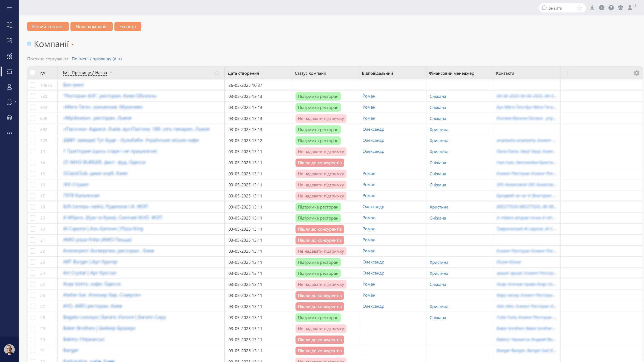Expand the calendar sidebar item chevron
The height and width of the screenshot is (362, 644).
pos(16,102)
